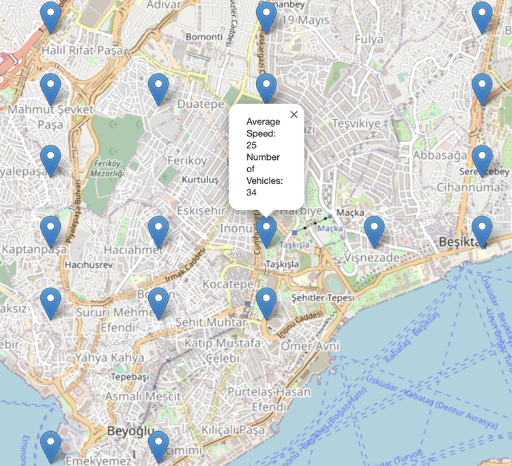Click the marker at Mahmut Şevket Paşa
The height and width of the screenshot is (466, 512).
[x=50, y=89]
